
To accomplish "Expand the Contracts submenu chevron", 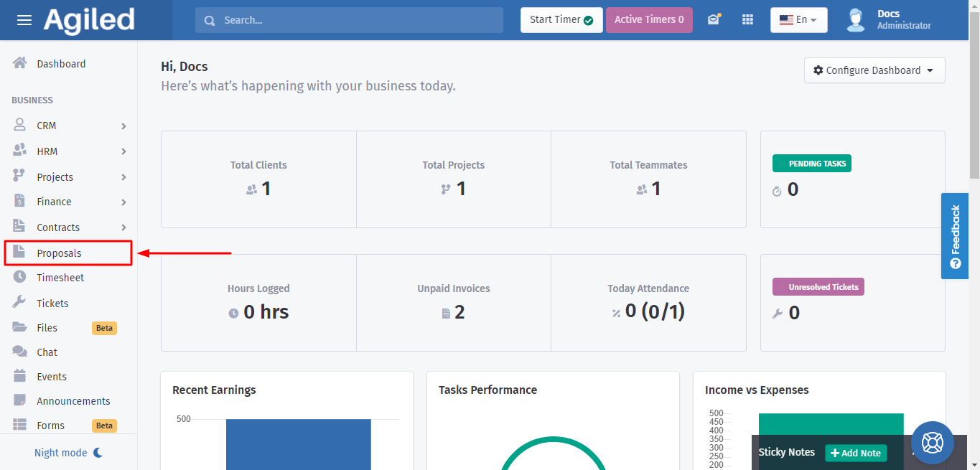I will [124, 227].
